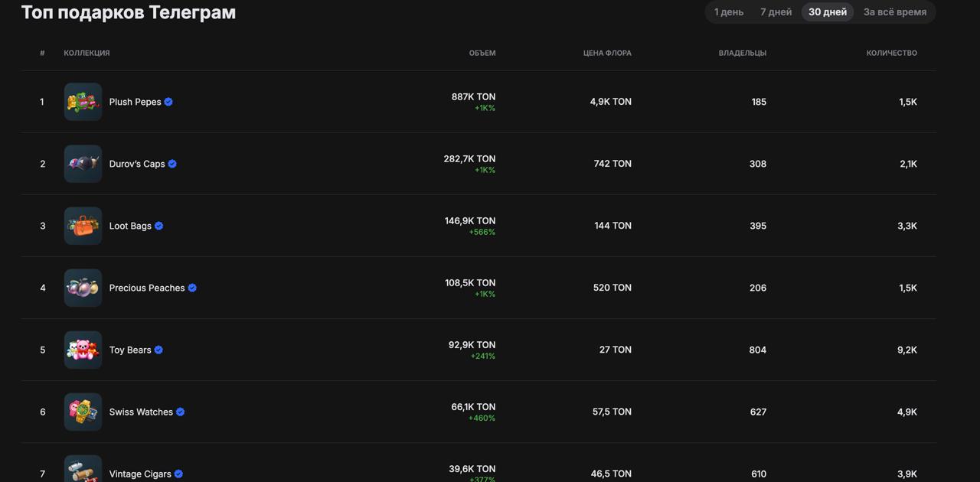Open the Swiss Watches collection icon
This screenshot has width=980, height=482.
[83, 412]
